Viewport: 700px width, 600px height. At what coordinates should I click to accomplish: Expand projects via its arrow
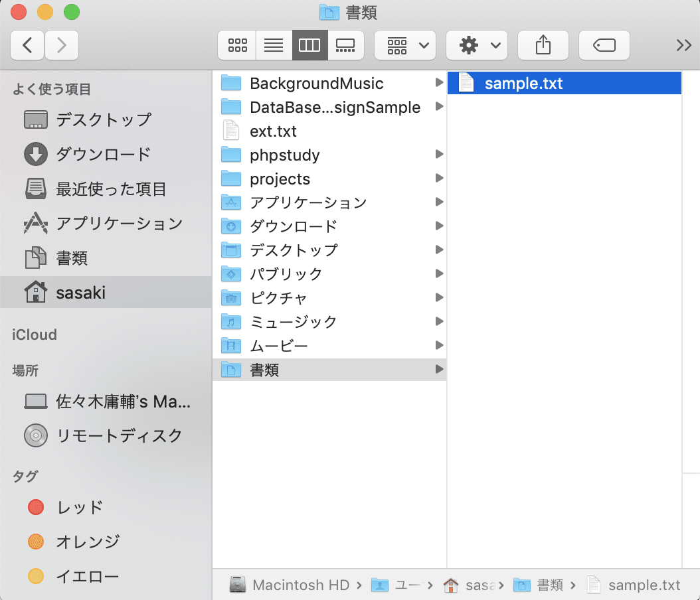pyautogui.click(x=439, y=178)
